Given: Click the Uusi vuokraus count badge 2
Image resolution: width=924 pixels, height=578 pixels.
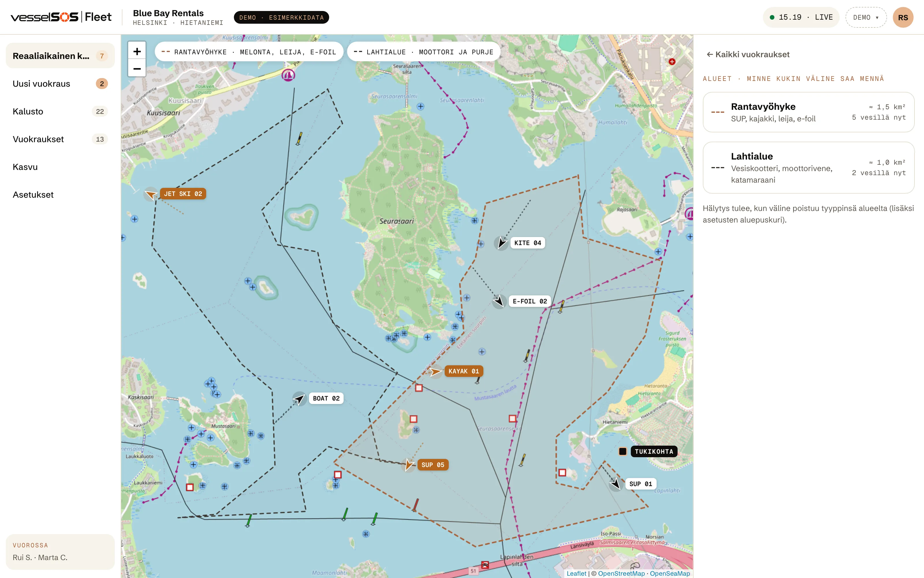Looking at the screenshot, I should (102, 84).
